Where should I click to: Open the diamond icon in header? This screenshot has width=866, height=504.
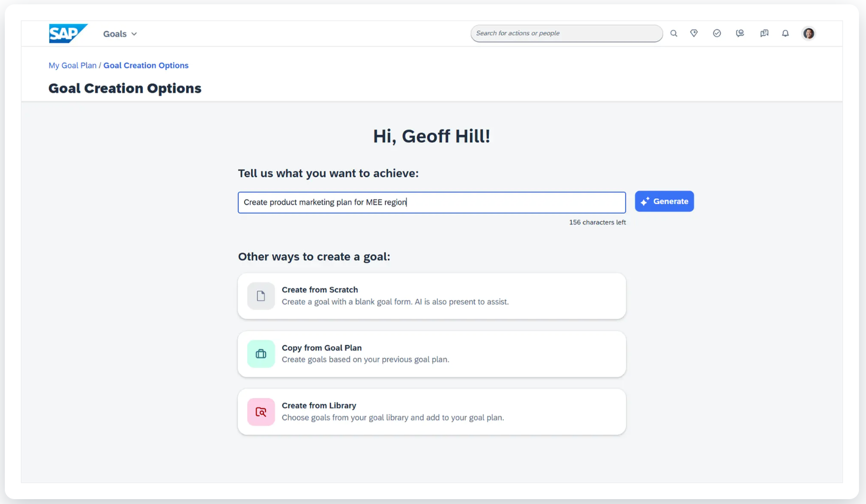point(694,34)
